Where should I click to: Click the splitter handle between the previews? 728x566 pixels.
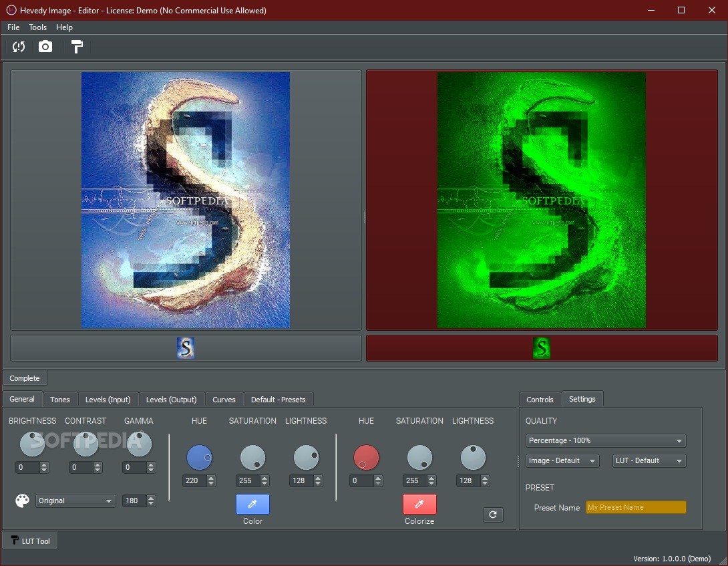click(364, 217)
